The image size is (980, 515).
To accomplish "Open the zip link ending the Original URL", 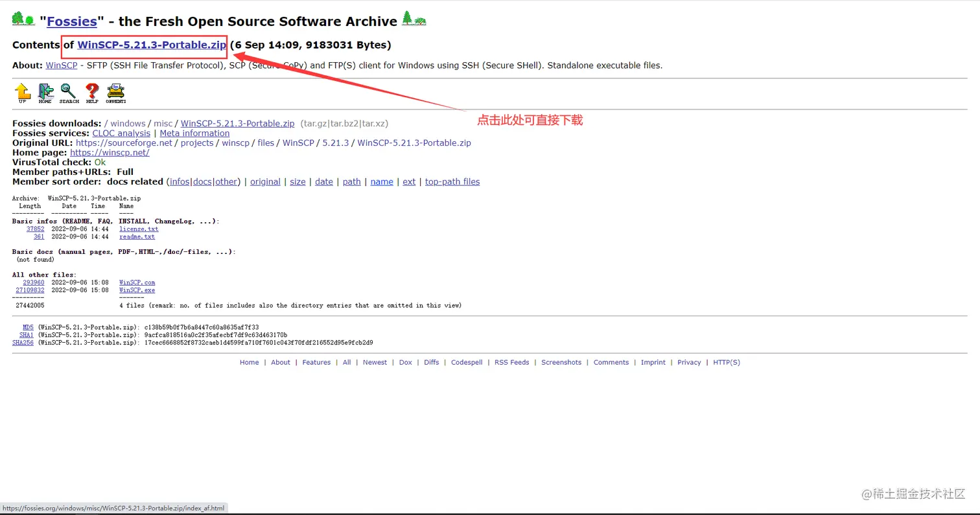I will (x=414, y=143).
